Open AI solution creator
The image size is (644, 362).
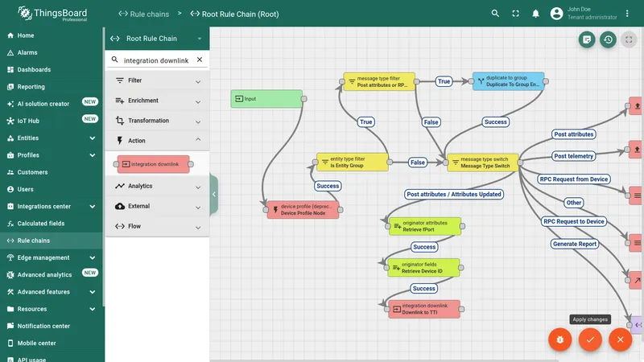click(x=52, y=104)
